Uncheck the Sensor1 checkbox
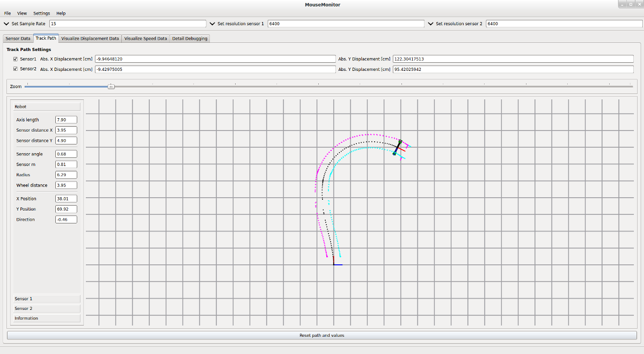644x354 pixels. coord(16,59)
